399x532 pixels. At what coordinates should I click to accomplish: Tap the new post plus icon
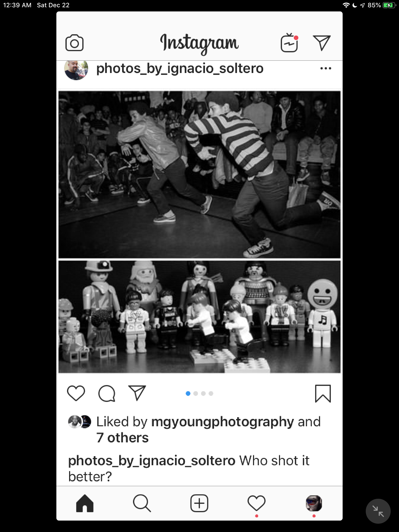199,503
